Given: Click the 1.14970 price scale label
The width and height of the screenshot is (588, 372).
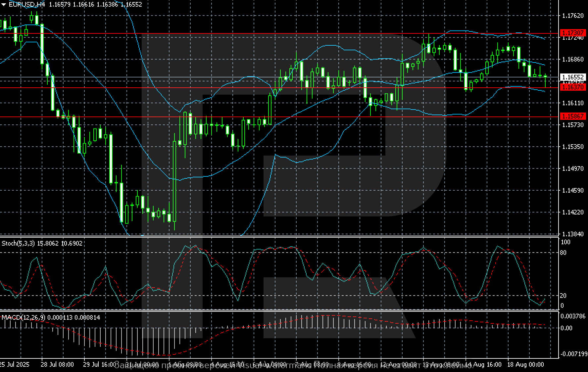Looking at the screenshot, I should click(572, 168).
